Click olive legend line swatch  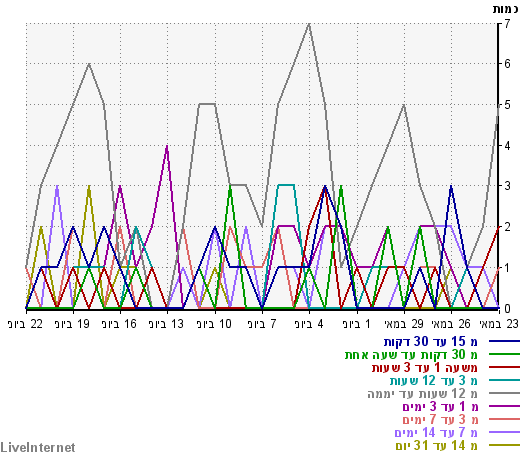click(x=504, y=445)
